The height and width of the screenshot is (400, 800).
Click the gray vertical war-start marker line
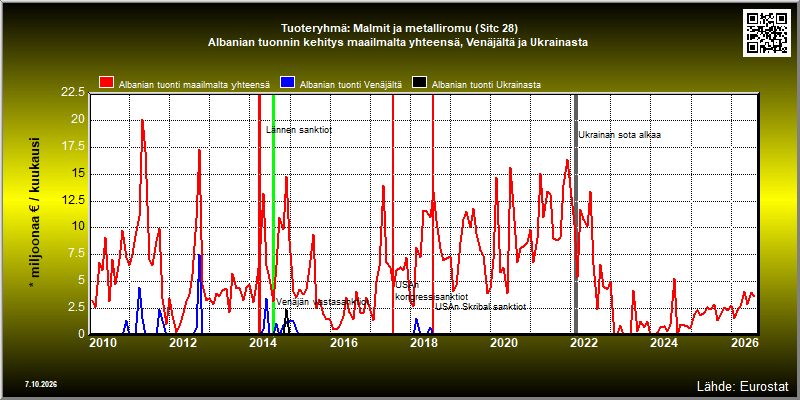(576, 214)
